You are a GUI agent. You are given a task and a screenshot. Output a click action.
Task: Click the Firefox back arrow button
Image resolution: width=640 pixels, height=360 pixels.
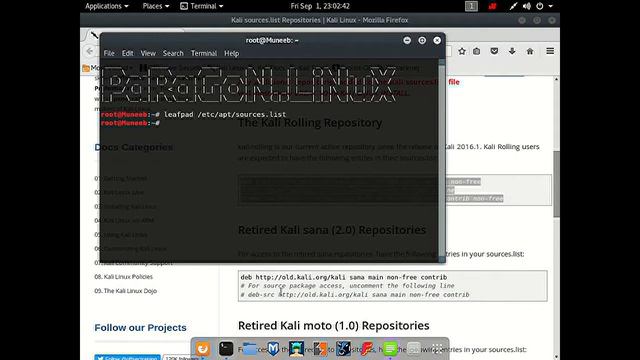pyautogui.click(x=90, y=51)
